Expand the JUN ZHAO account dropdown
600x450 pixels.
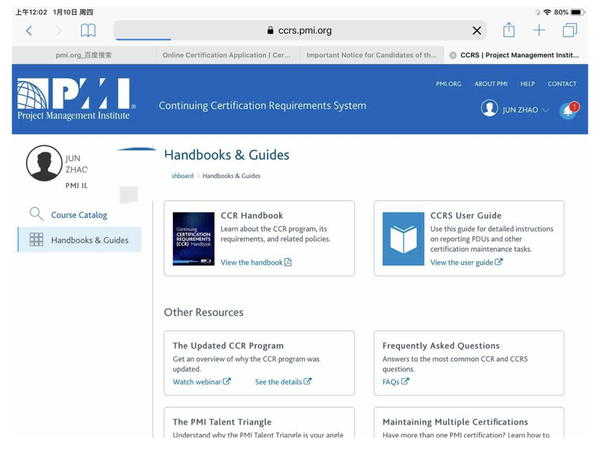pos(525,110)
